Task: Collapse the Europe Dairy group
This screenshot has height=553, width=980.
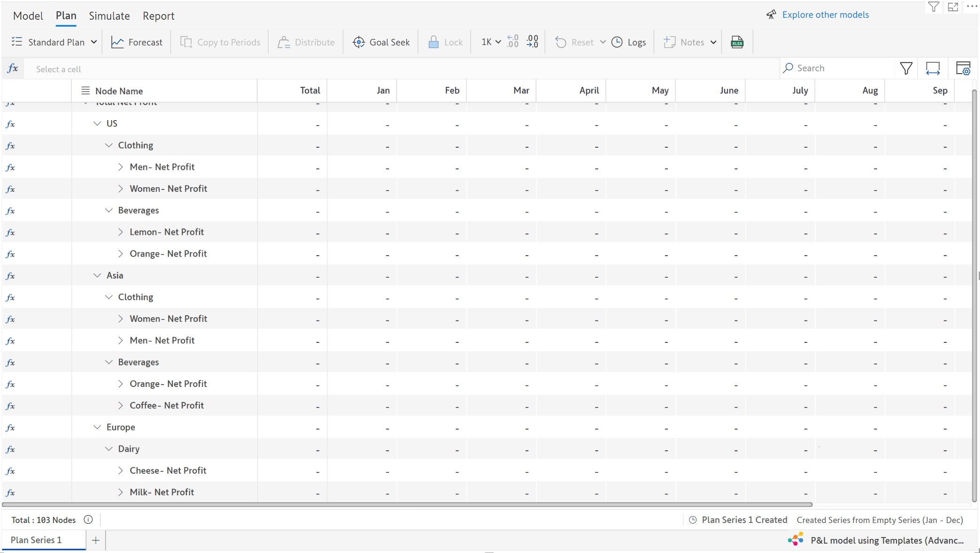Action: [109, 449]
